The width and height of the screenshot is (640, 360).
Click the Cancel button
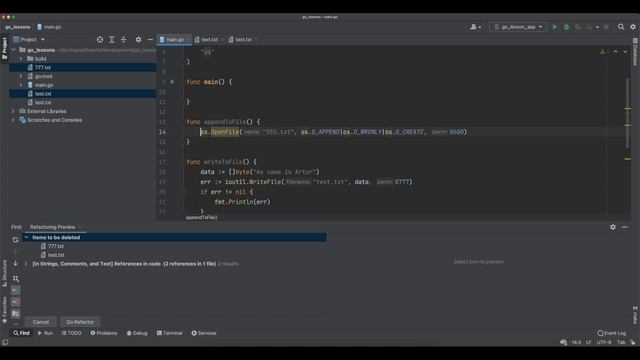[41, 322]
